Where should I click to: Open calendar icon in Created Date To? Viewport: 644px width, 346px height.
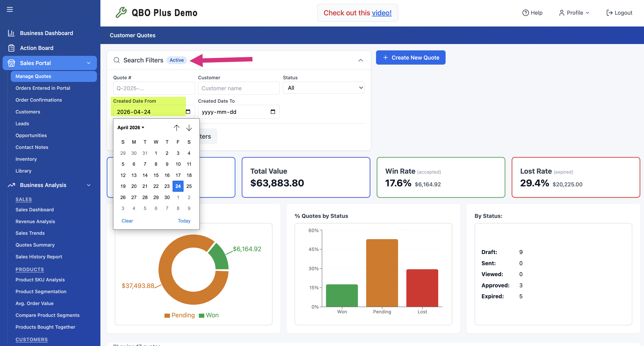[x=273, y=112]
